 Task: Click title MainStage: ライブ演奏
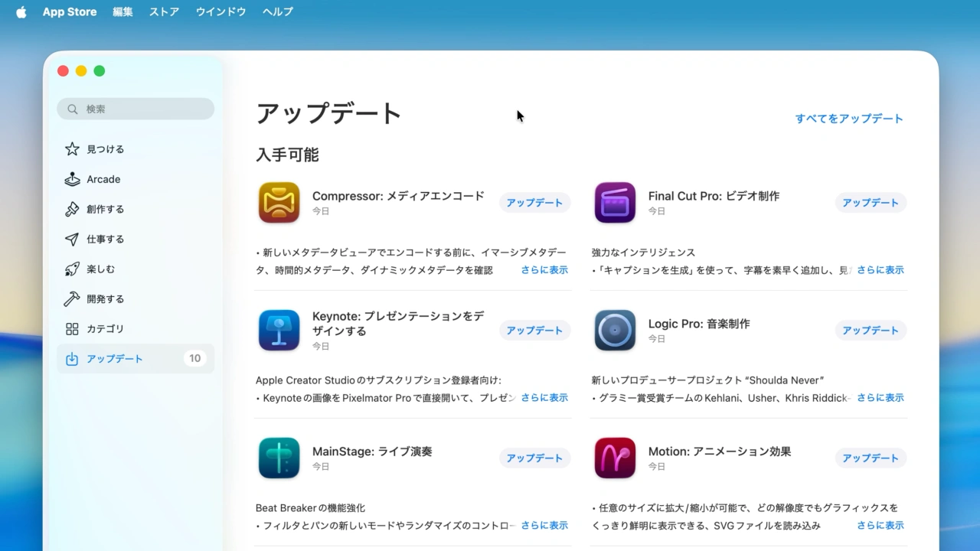pyautogui.click(x=372, y=452)
